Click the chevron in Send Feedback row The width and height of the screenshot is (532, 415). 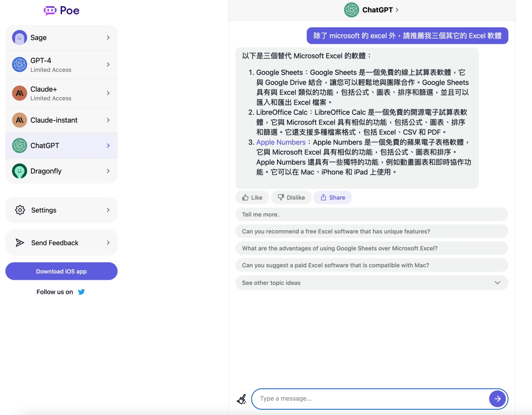[108, 243]
